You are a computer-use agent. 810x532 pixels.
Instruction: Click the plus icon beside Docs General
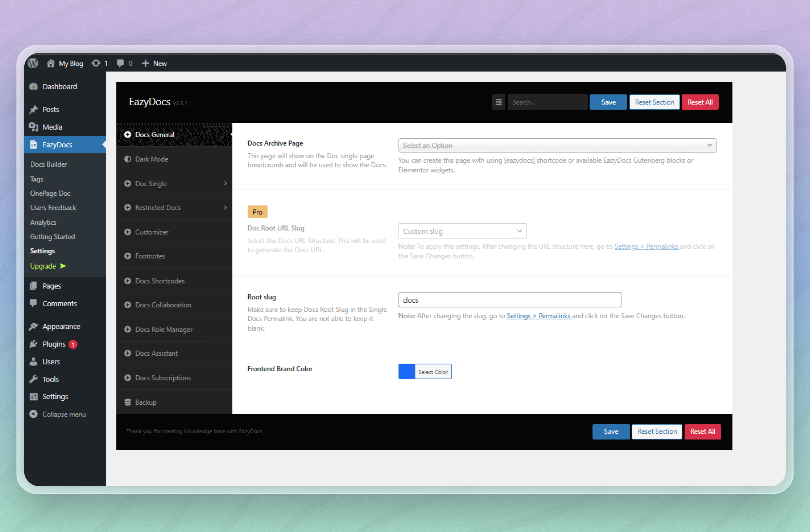coord(128,135)
